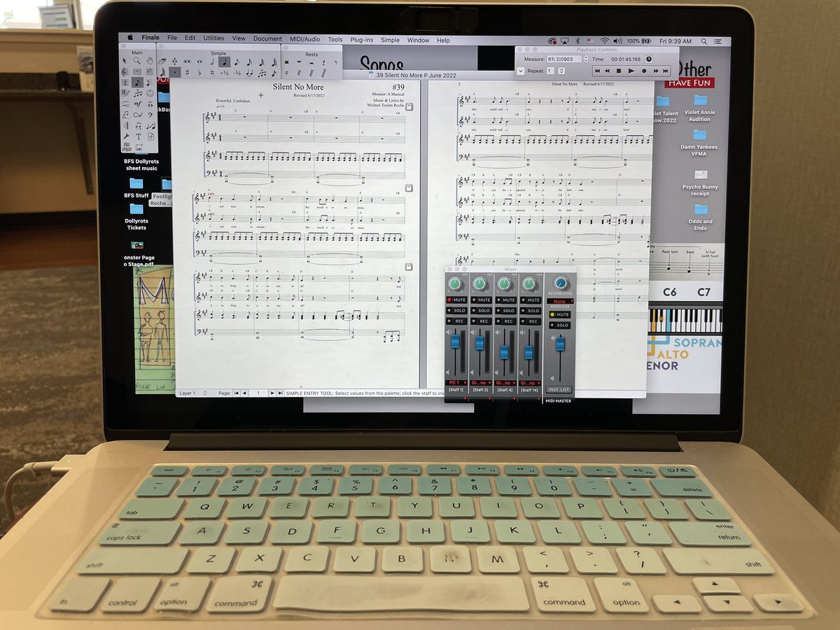Viewport: 840px width, 630px height.
Task: Unmute Staff 1 channel in Mixer
Action: point(456,300)
